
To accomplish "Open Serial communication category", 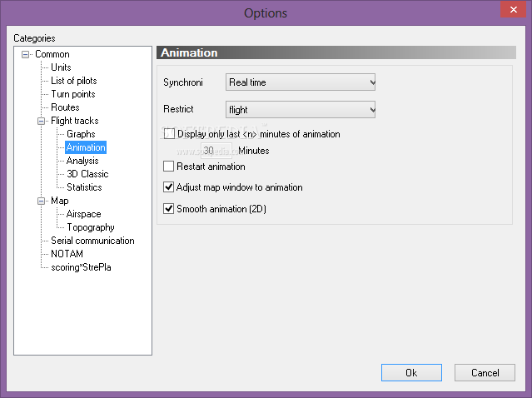I will pyautogui.click(x=92, y=241).
